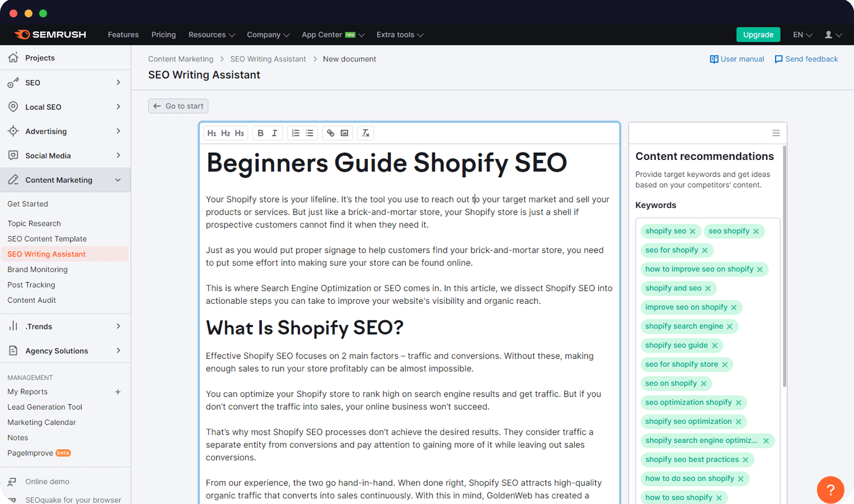Viewport: 854px width, 504px height.
Task: Open the EN language dropdown
Action: pyautogui.click(x=803, y=35)
